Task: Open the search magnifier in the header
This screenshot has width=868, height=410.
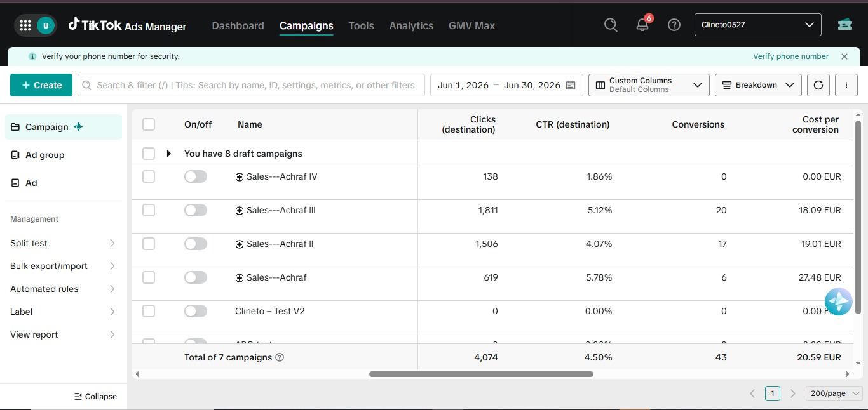Action: [x=611, y=25]
